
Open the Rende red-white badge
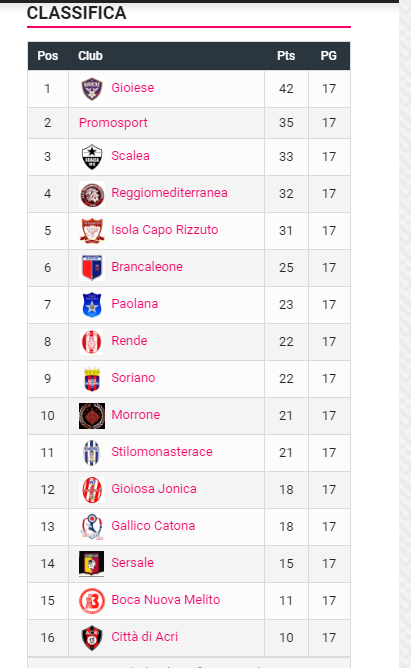click(x=92, y=342)
